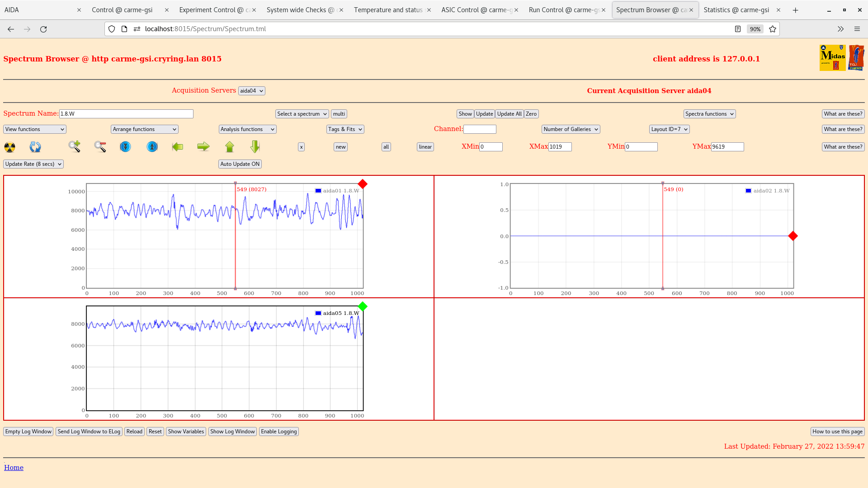
Task: Click the blue circular refresh arrows icon
Action: 35,147
